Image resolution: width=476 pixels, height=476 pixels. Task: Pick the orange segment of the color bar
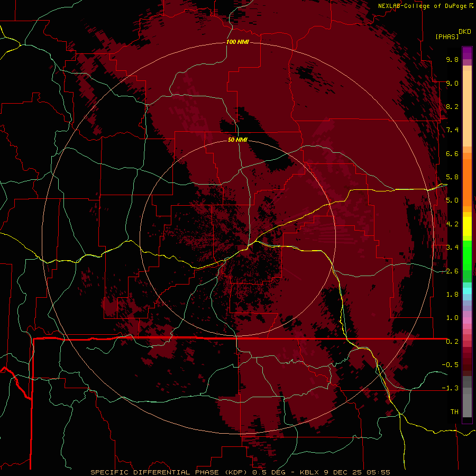[467, 182]
